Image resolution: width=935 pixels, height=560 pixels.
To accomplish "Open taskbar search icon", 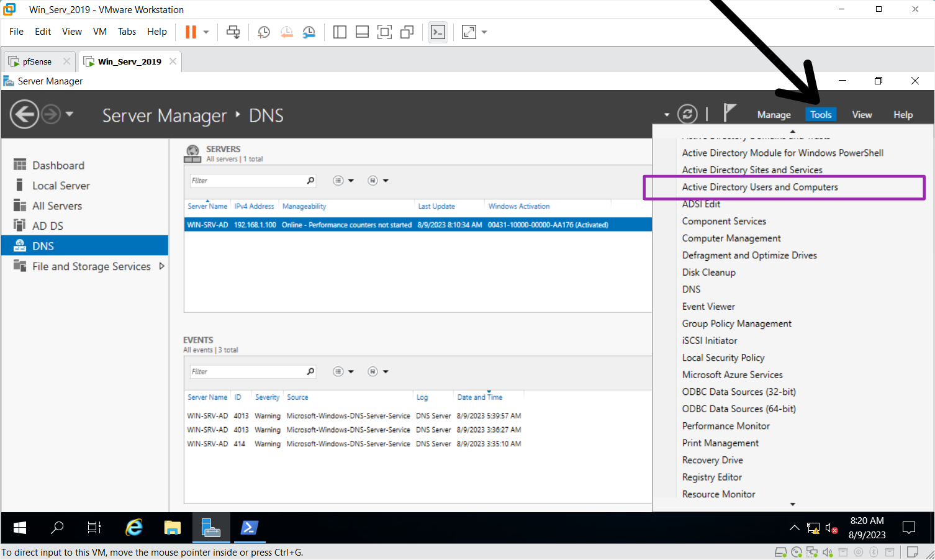I will [x=56, y=528].
